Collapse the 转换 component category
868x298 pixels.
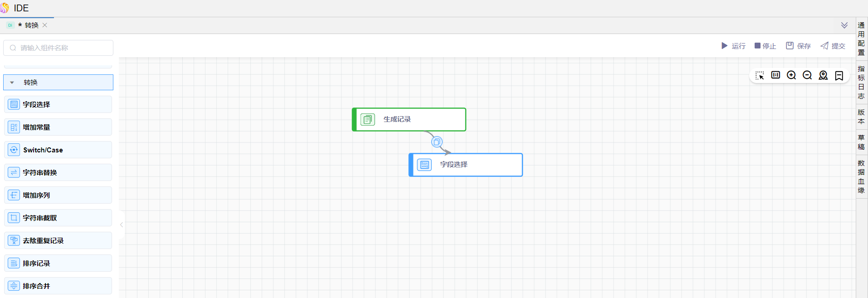coord(12,83)
